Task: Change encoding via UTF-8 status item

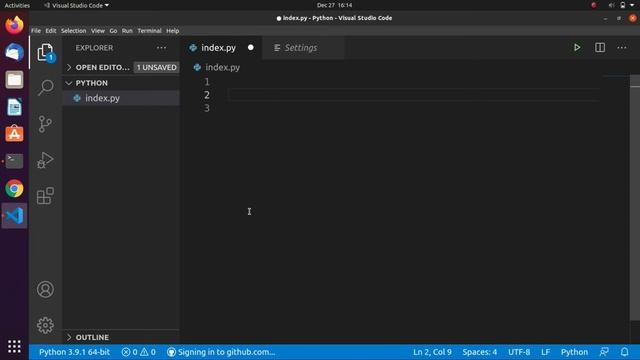Action: 519,352
